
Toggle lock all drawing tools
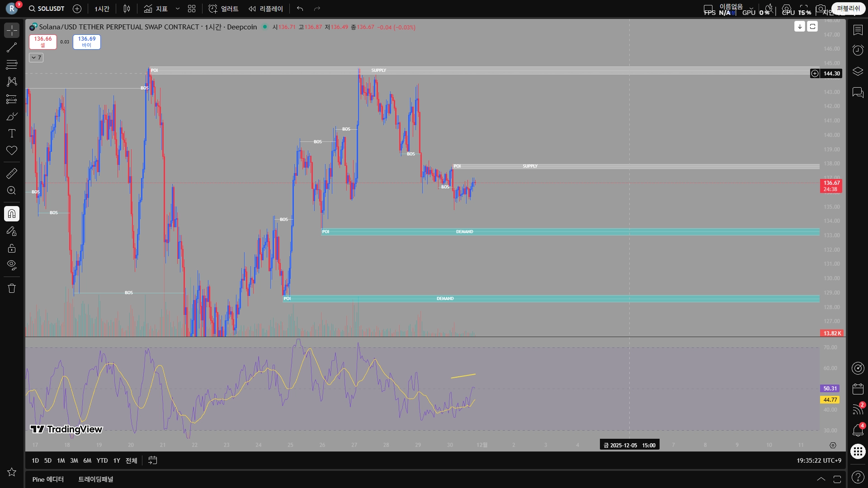[x=12, y=248]
